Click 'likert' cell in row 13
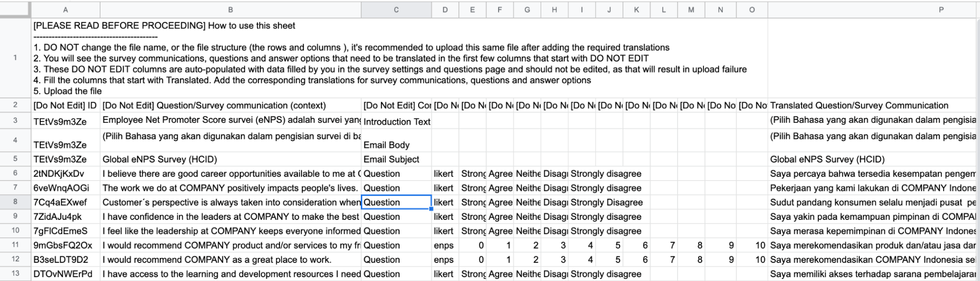 coord(445,274)
